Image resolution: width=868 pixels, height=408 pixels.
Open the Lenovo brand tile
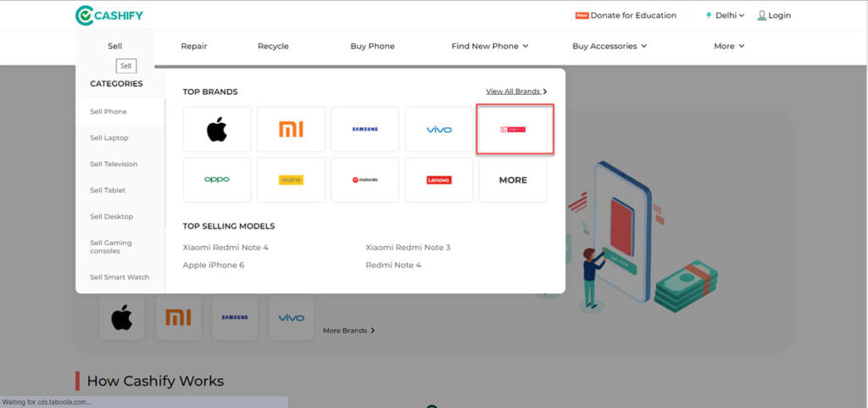coord(439,180)
